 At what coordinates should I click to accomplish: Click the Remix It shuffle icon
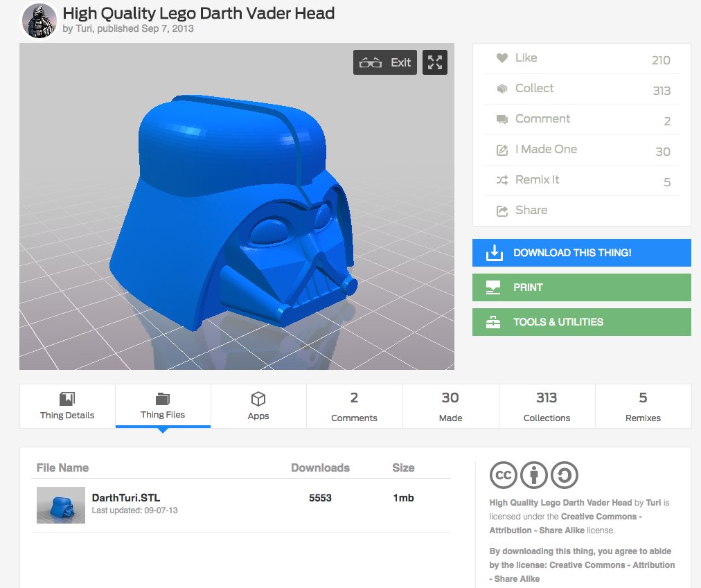pos(502,180)
